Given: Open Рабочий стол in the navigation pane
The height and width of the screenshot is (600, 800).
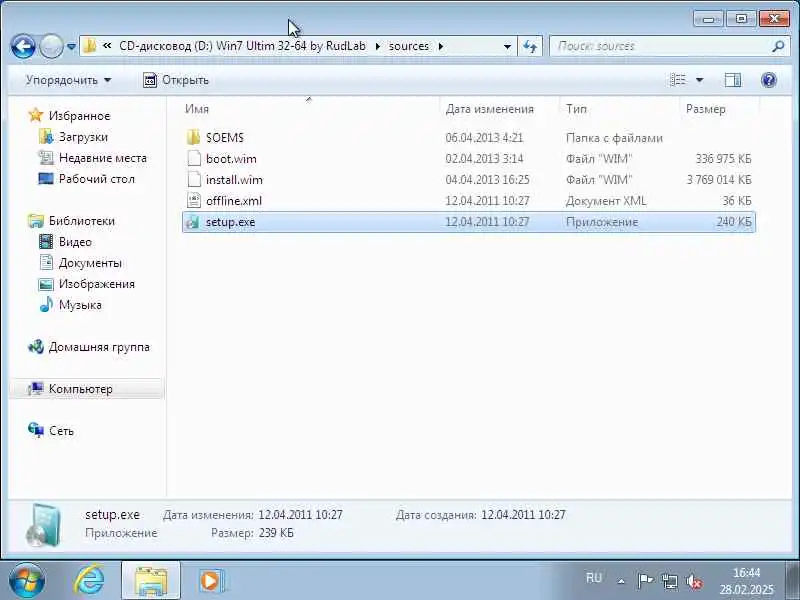Looking at the screenshot, I should 97,179.
